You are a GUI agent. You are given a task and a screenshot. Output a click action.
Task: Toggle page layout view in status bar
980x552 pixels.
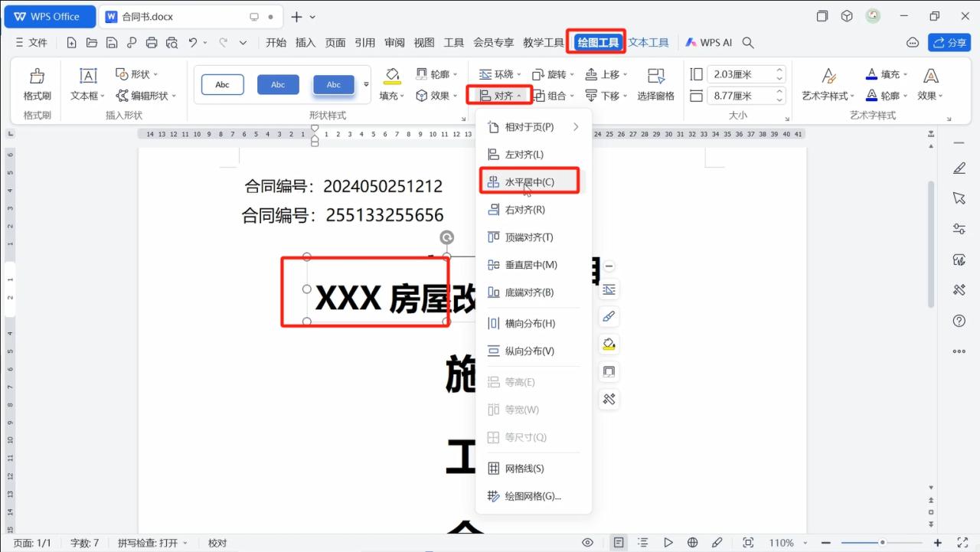tap(619, 543)
